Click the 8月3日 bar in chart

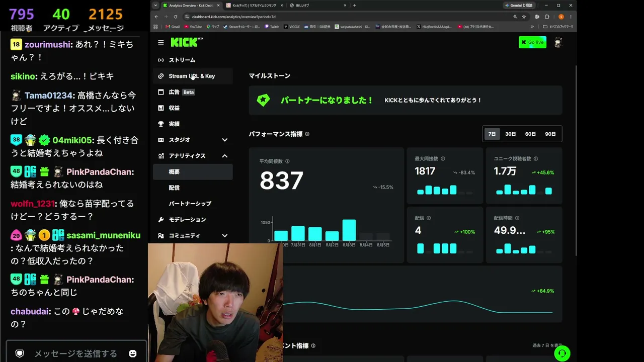point(349,230)
